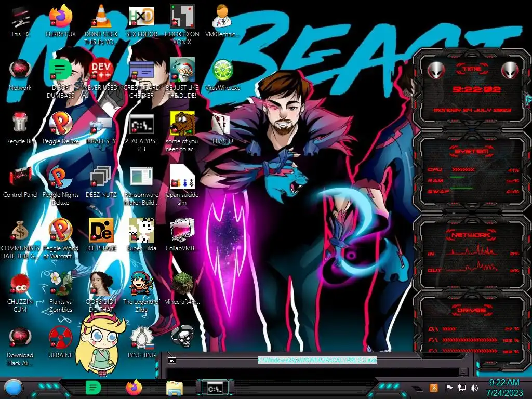Open the Control Panel desktop icon
This screenshot has height=399, width=532.
[x=20, y=182]
